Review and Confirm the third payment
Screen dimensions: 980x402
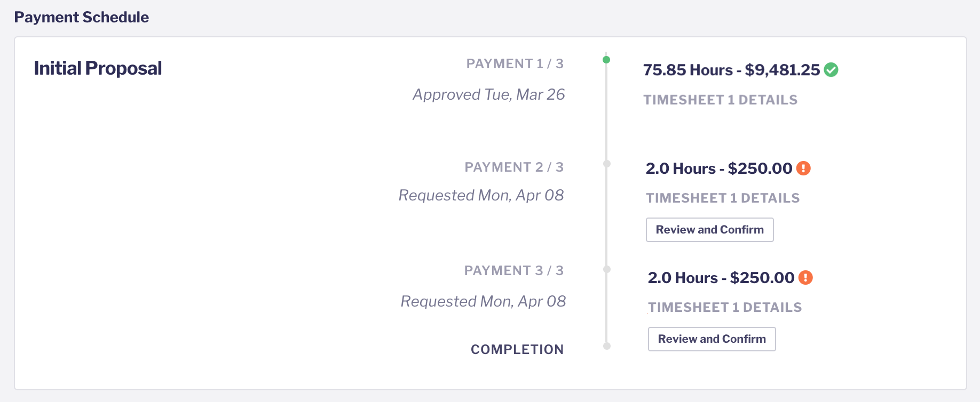[712, 339]
